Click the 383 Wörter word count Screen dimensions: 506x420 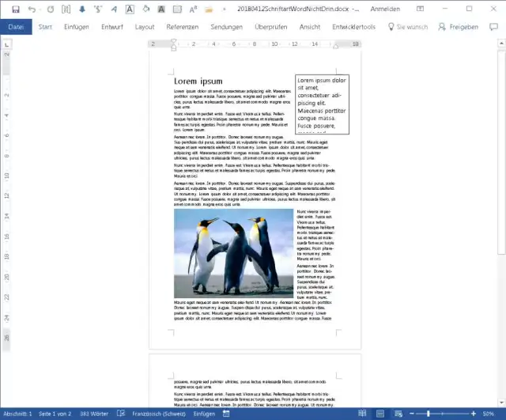(x=93, y=414)
